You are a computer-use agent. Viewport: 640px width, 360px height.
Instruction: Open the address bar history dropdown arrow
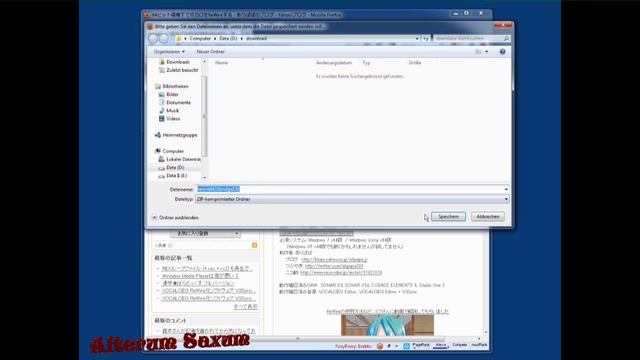417,38
